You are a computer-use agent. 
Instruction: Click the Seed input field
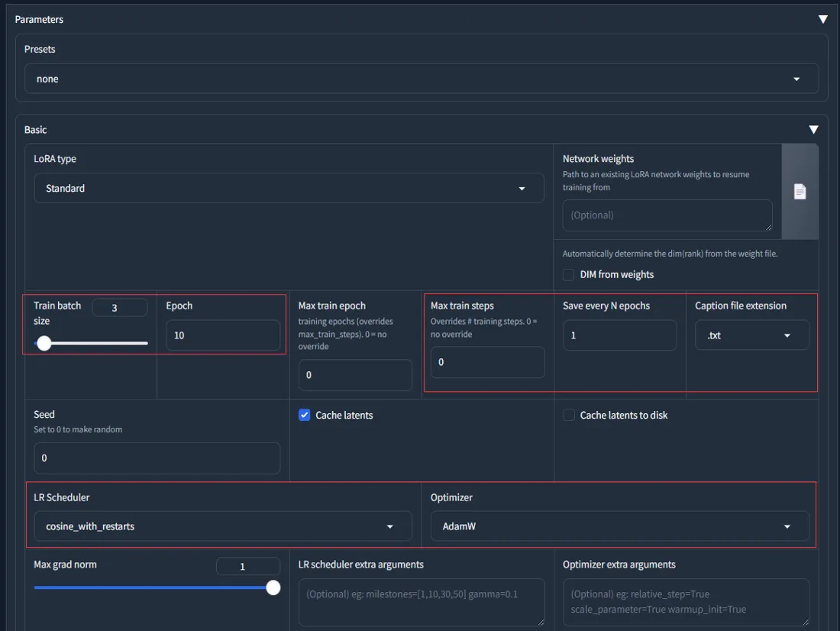(157, 458)
